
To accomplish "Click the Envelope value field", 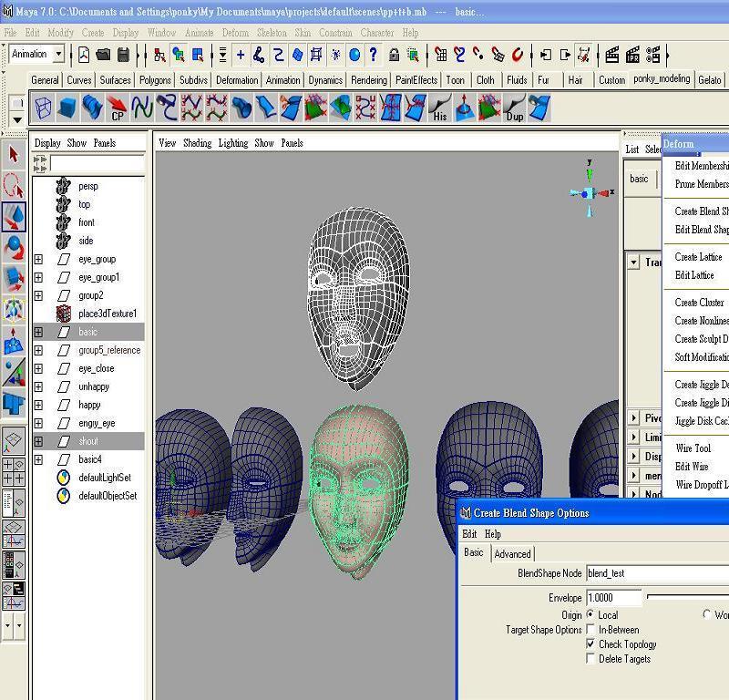I will [x=613, y=597].
